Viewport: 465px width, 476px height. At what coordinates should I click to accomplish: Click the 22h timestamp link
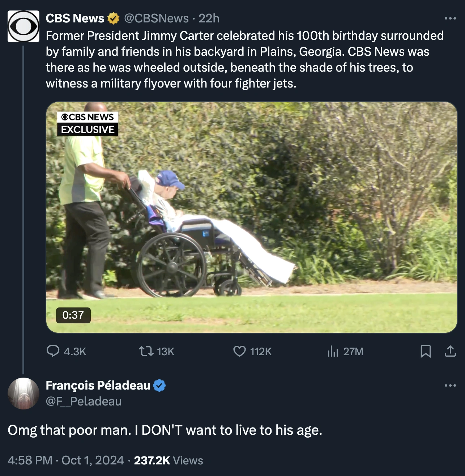tap(209, 18)
